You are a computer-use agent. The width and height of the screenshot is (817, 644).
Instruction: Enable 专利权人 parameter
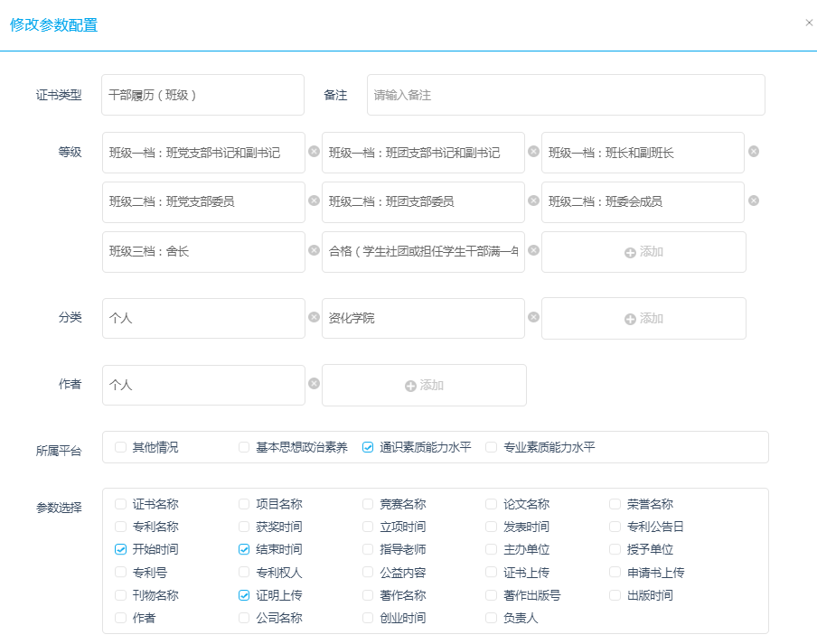point(244,572)
